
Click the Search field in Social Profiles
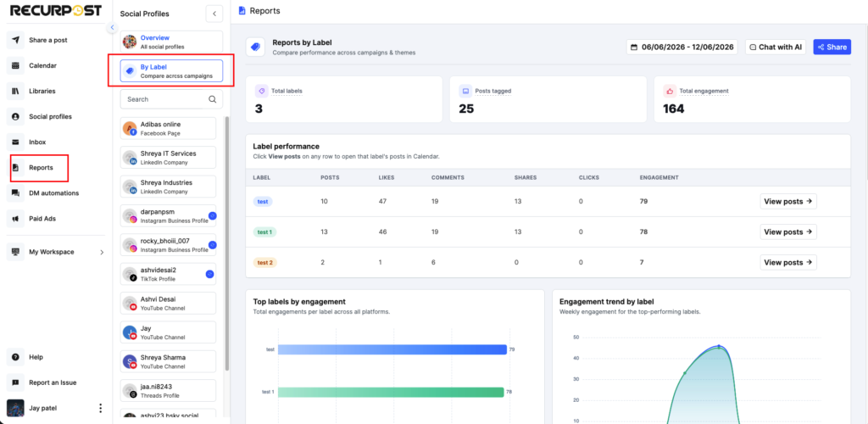(171, 99)
